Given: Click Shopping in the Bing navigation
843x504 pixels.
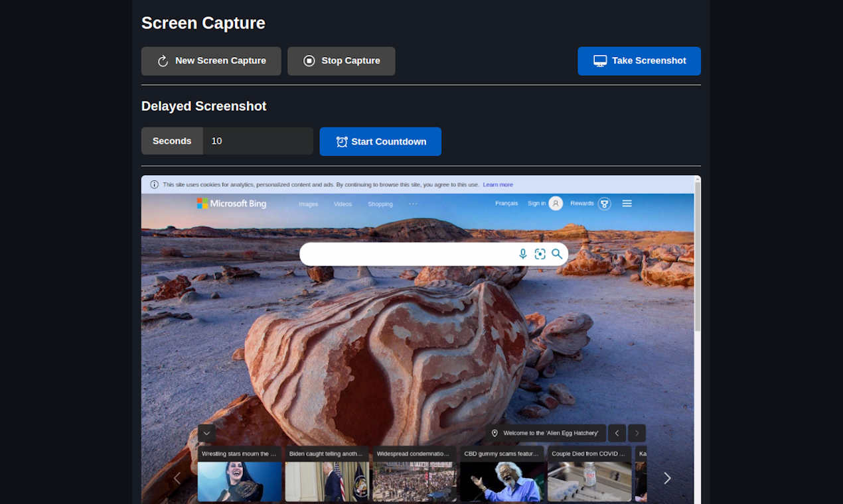Looking at the screenshot, I should point(380,204).
